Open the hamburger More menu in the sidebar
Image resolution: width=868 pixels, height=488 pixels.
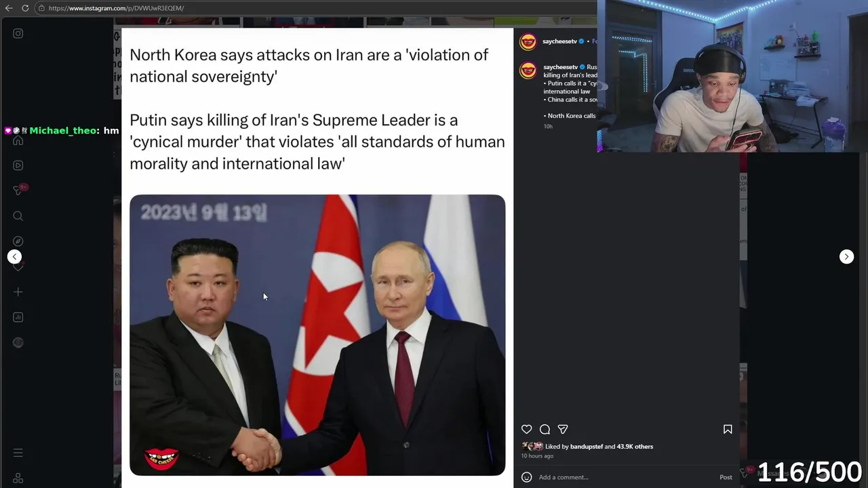tap(18, 453)
